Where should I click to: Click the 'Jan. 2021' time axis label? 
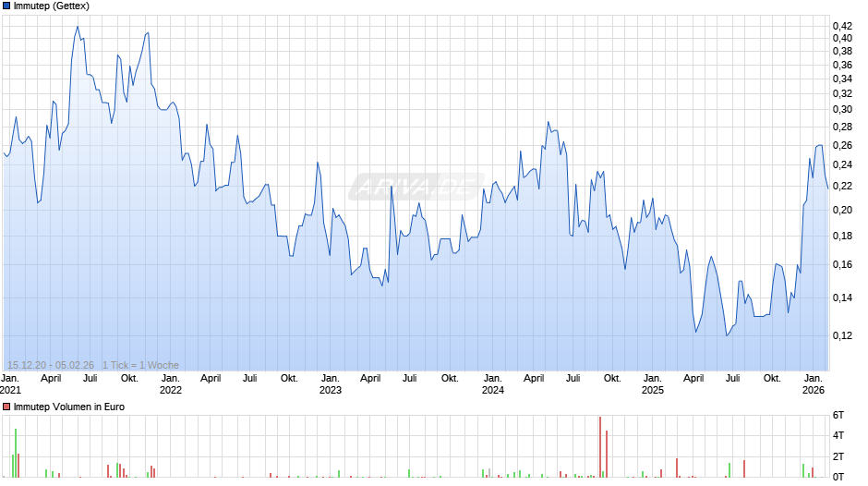coord(10,384)
